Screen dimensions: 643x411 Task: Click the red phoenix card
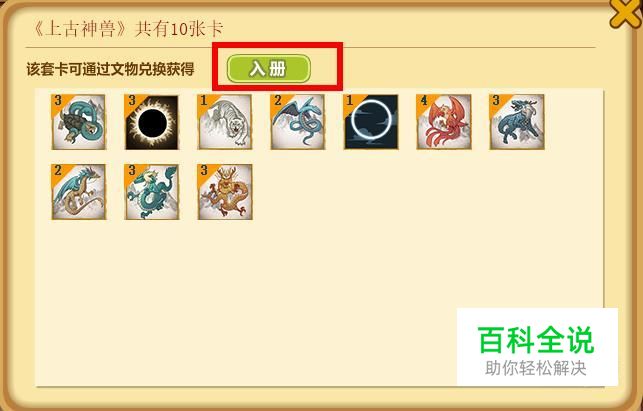point(444,122)
